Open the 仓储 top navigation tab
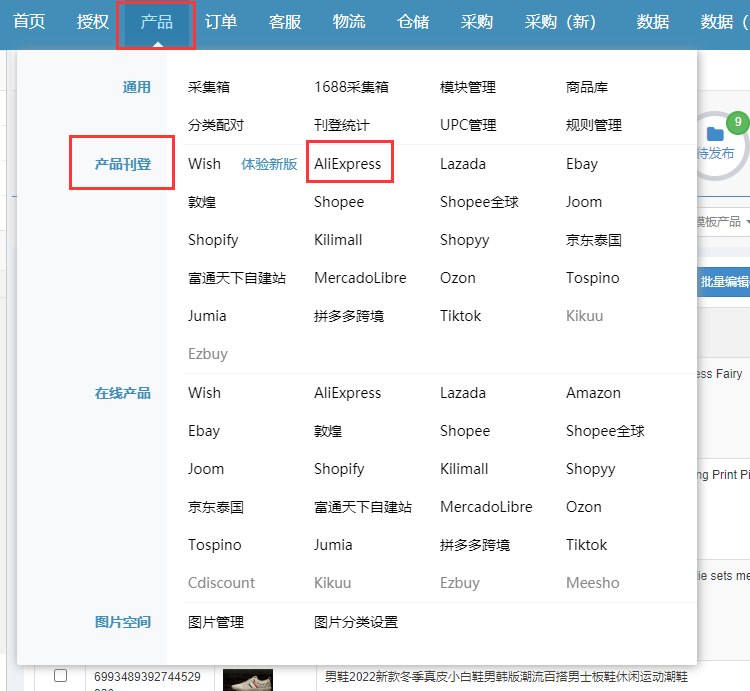 [413, 22]
